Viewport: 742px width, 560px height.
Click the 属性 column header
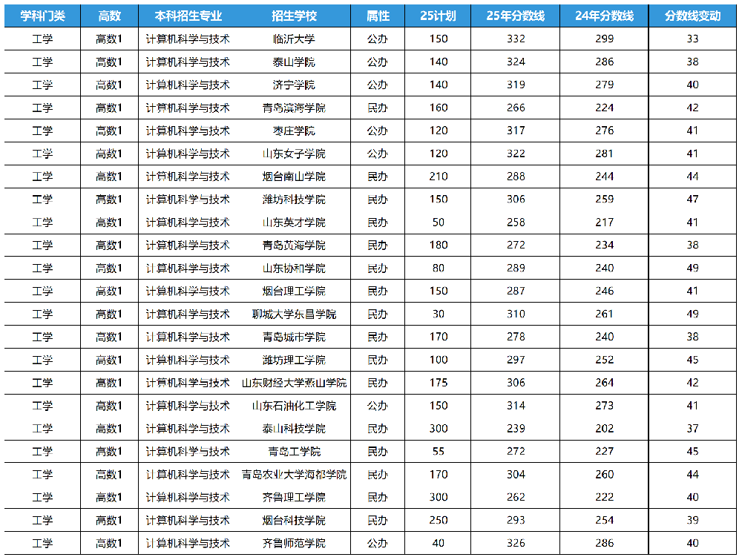coord(378,16)
